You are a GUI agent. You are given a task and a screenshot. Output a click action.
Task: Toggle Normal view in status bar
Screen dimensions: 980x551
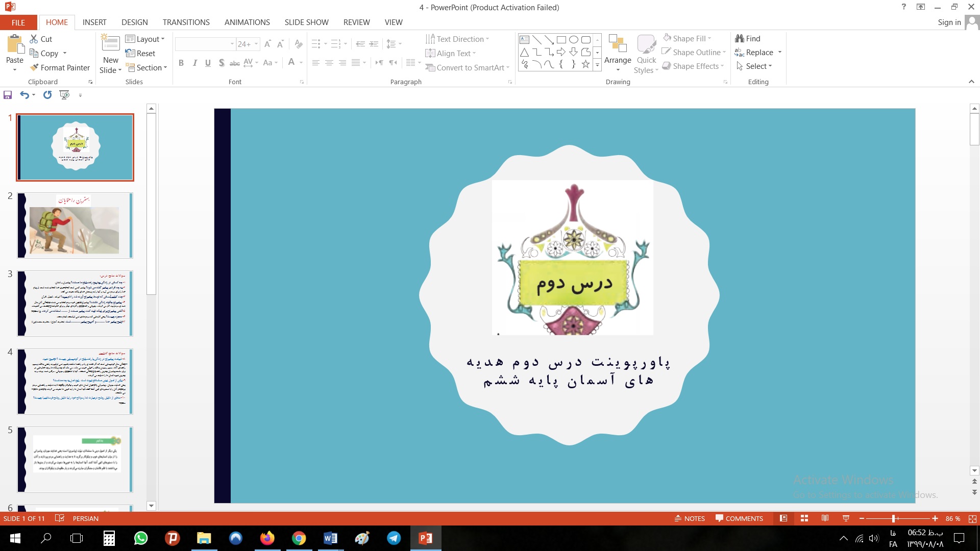783,518
